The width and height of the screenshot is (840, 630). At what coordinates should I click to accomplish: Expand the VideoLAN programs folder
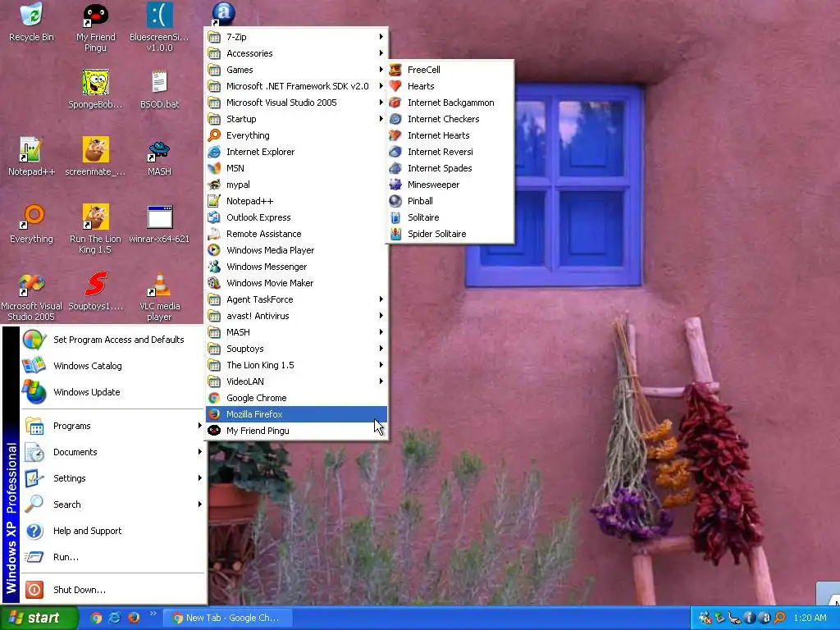(x=296, y=381)
